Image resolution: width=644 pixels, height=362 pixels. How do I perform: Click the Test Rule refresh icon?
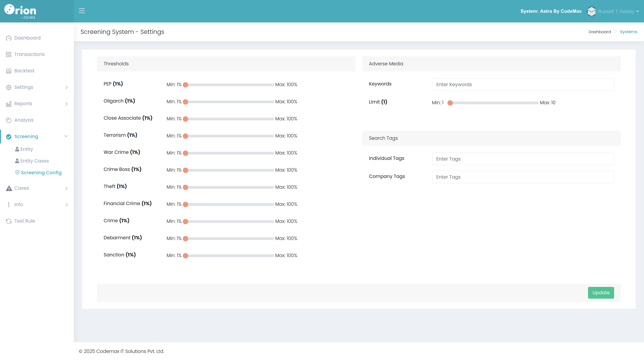click(9, 221)
